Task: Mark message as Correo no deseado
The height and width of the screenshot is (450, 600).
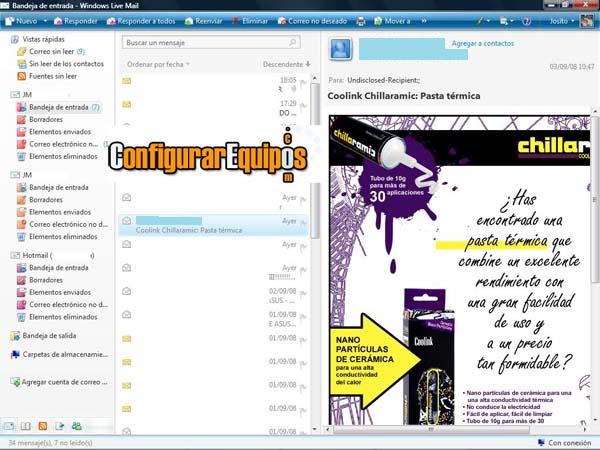Action: pos(312,21)
